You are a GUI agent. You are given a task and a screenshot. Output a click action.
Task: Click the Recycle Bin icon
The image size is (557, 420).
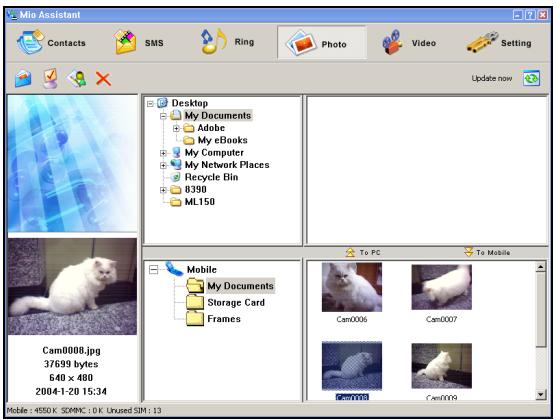(175, 177)
